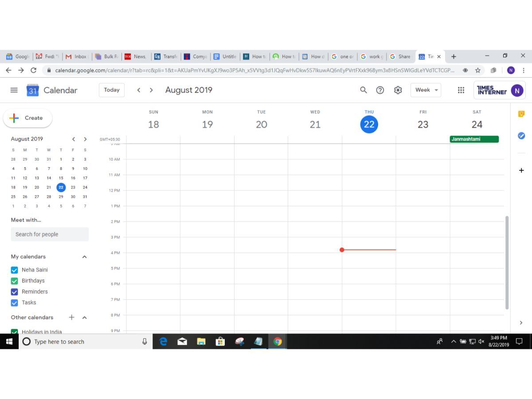Hide the side panel arrow

click(x=521, y=323)
